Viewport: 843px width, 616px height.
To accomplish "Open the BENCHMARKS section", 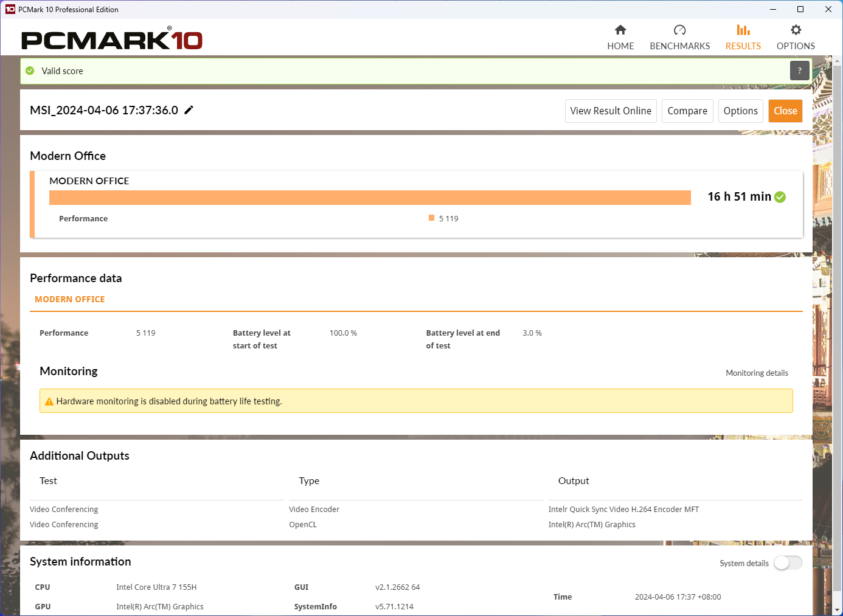I will point(679,38).
